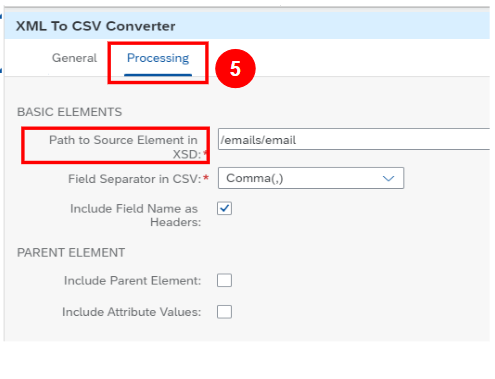Click the red asterisk beside Field Separator

point(206,177)
